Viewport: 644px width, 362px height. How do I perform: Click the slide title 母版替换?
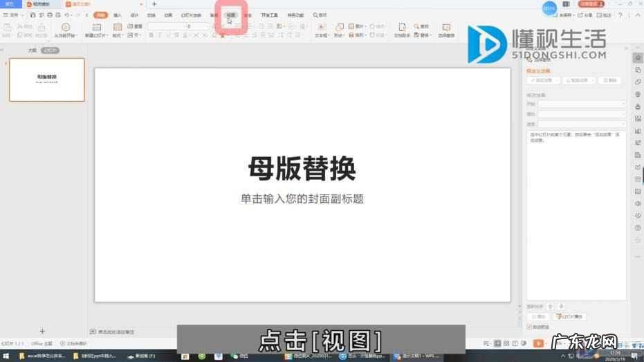point(302,168)
